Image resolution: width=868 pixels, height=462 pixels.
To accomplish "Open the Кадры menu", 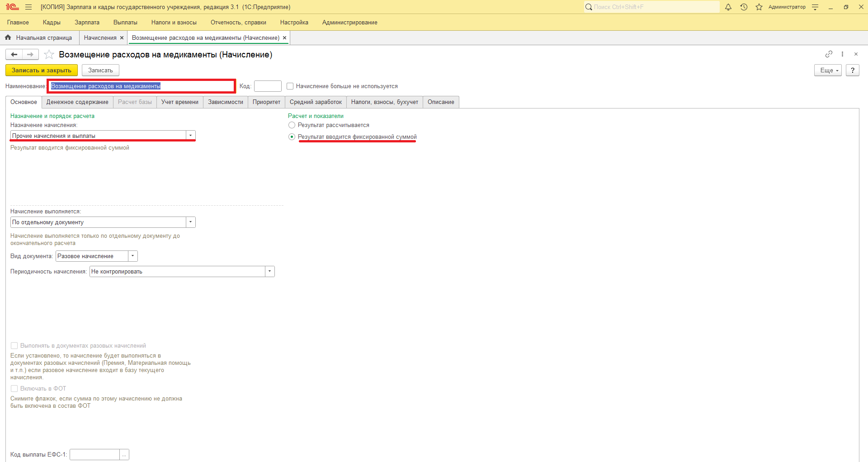I will coord(52,22).
